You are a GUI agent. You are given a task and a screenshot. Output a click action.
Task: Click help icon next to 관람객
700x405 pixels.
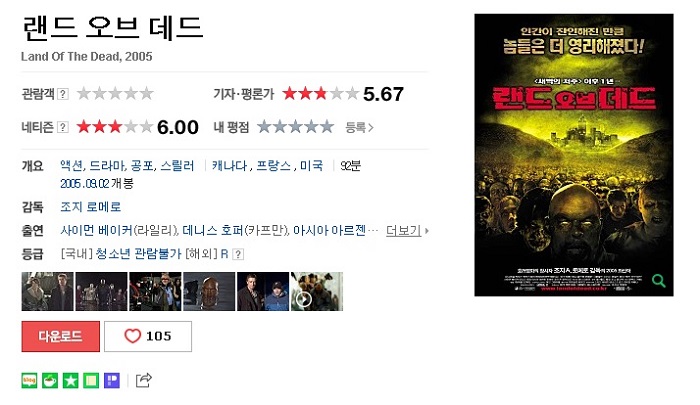[63, 94]
